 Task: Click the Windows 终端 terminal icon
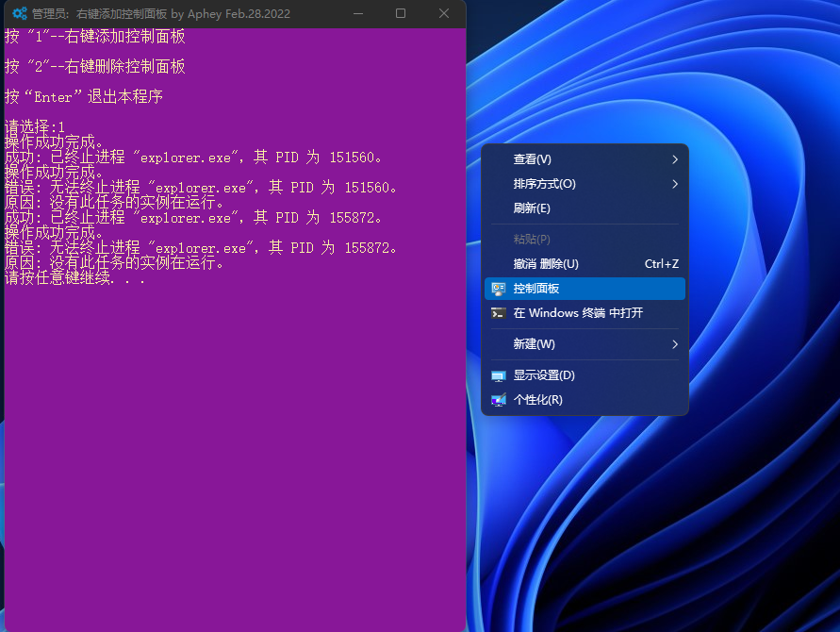pos(499,313)
